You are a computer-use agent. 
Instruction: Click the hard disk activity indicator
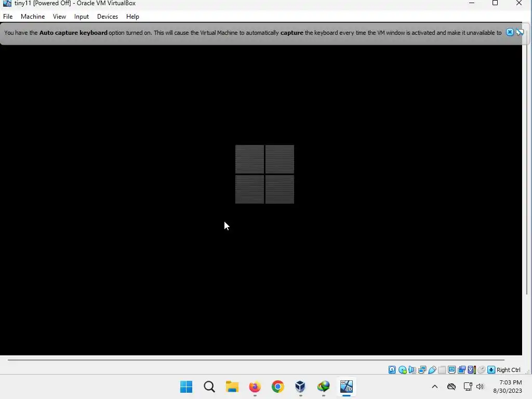coord(392,370)
